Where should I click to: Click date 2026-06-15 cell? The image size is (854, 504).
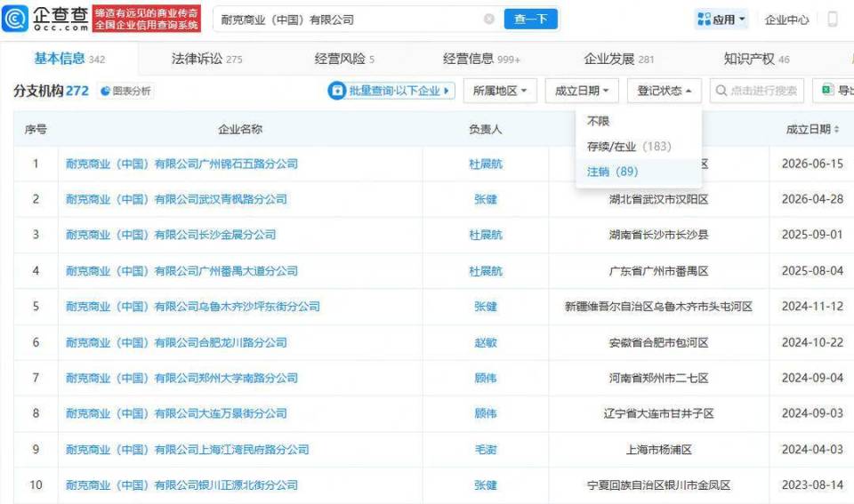pos(812,164)
